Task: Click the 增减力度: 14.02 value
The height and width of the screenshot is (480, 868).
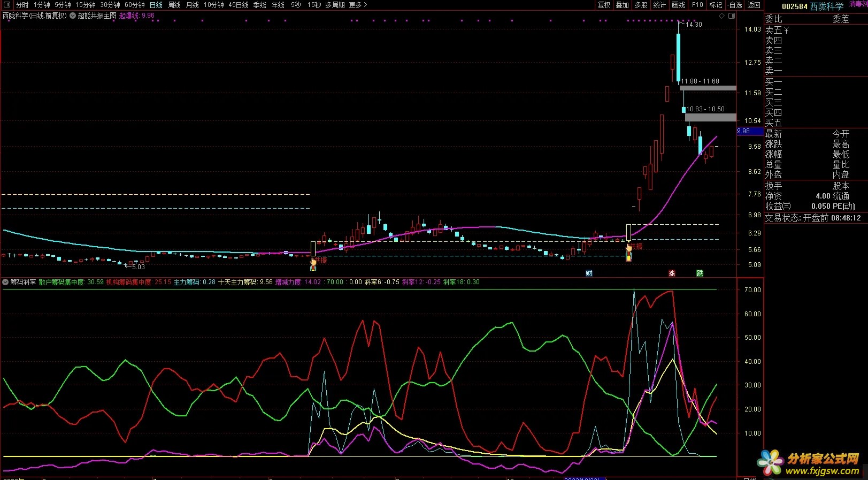Action: point(298,282)
